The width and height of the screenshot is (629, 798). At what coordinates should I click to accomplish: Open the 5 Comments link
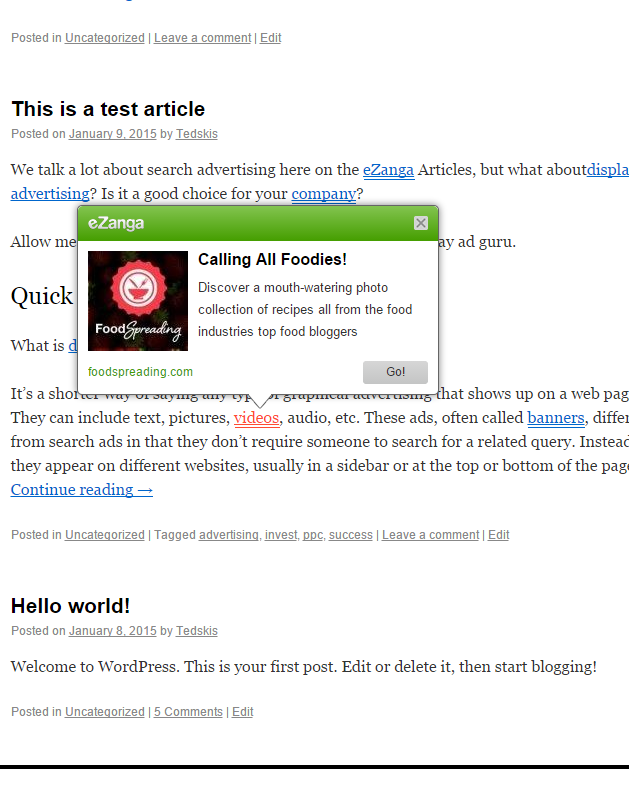[188, 711]
